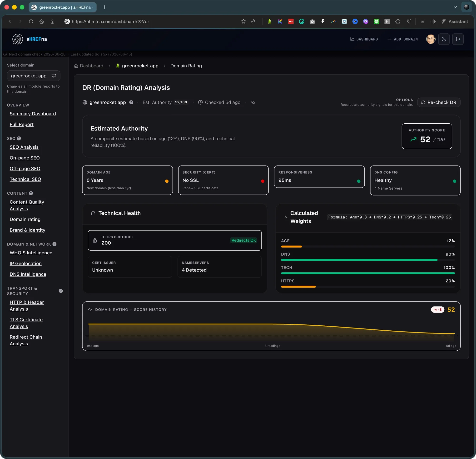Screen dimensions: 476x459
Task: Bookmark the page with the star icon
Action: pos(243,21)
